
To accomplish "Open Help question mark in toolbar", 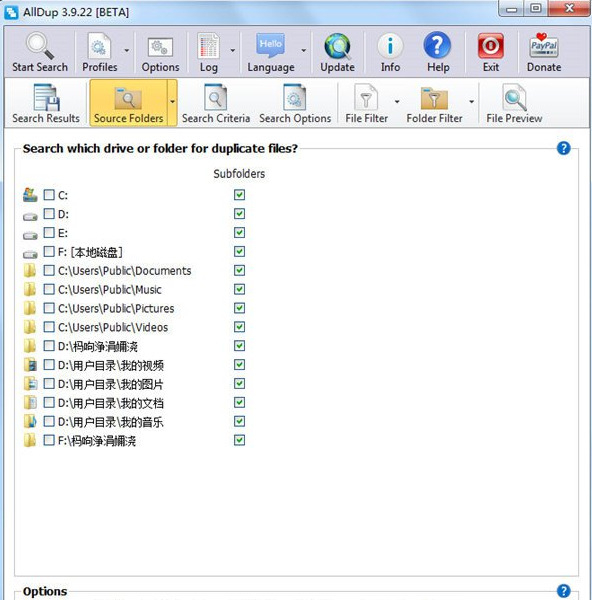I will [437, 46].
